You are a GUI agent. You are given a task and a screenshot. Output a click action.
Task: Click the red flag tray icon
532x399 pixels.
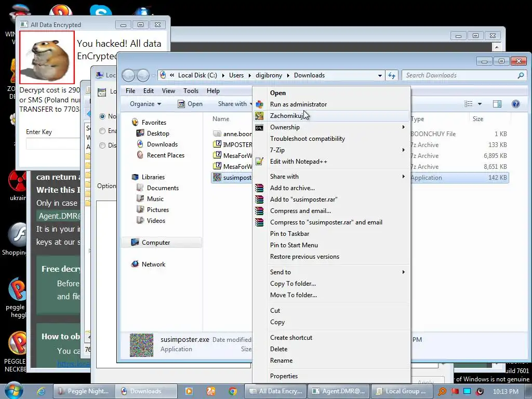tap(455, 391)
